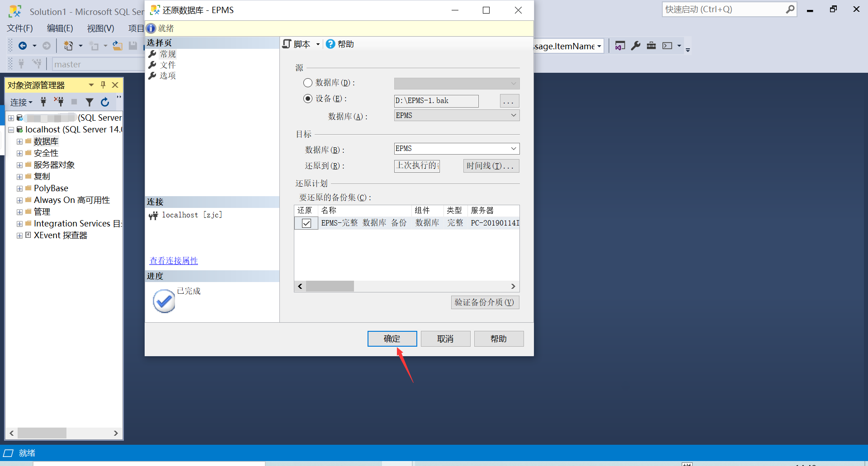Click the device path field D:\EPMS-1.bak
The image size is (868, 466).
(436, 101)
